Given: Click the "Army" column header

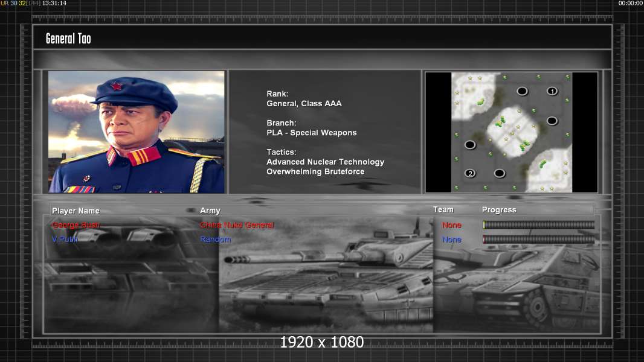Looking at the screenshot, I should pos(210,211).
